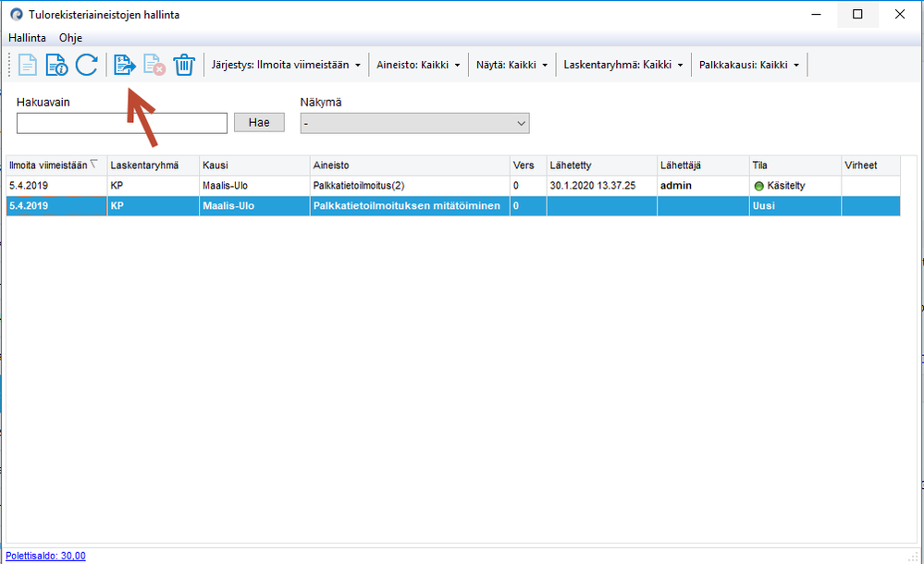The image size is (924, 564).
Task: Click the refresh arrow icon
Action: [87, 65]
